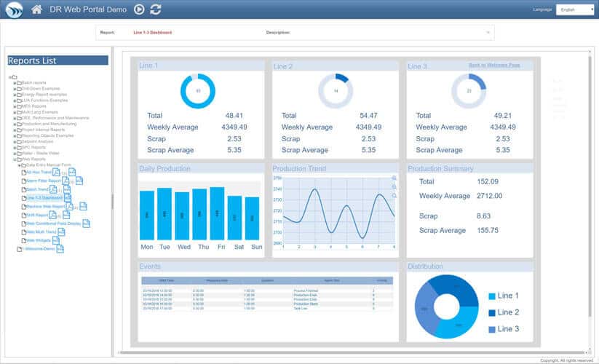The width and height of the screenshot is (599, 364).
Task: Collapse the Web Reports folder
Action: (x=15, y=159)
